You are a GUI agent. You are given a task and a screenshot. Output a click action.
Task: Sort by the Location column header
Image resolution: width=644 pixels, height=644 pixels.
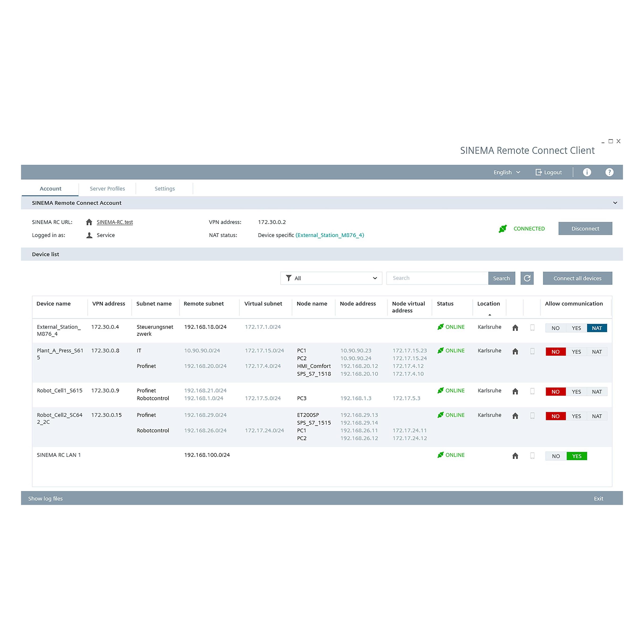(x=488, y=304)
